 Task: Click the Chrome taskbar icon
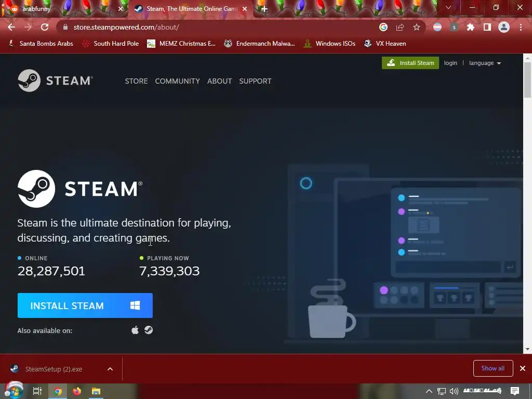58,391
